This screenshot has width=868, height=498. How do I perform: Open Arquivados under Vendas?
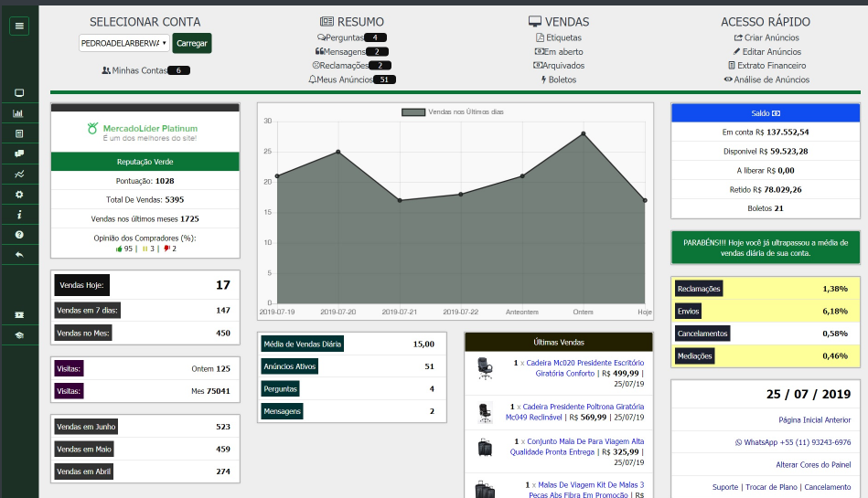[559, 65]
